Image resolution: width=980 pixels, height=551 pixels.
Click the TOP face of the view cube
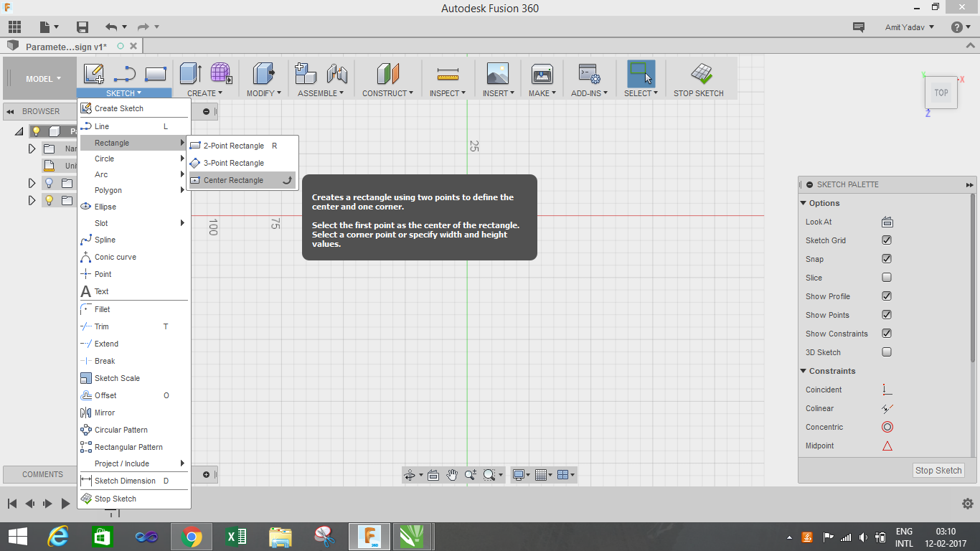(x=941, y=93)
